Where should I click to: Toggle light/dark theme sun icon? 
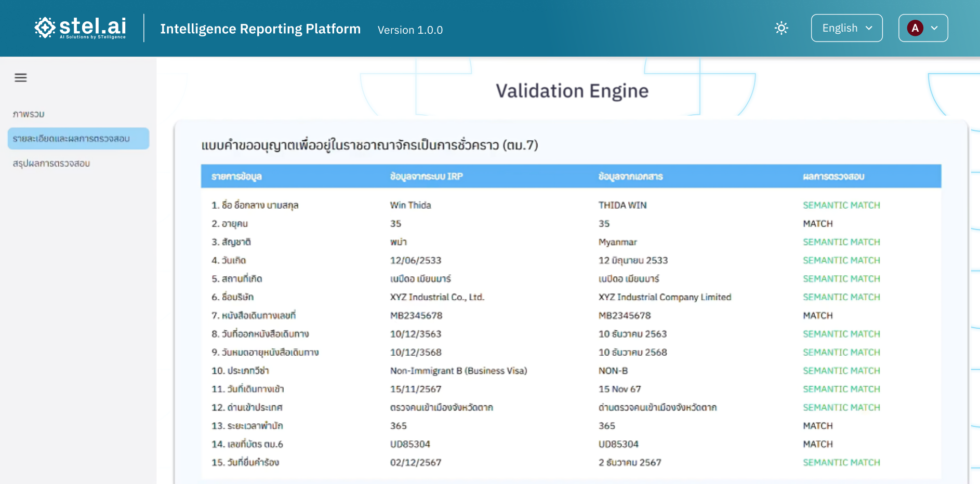click(781, 28)
